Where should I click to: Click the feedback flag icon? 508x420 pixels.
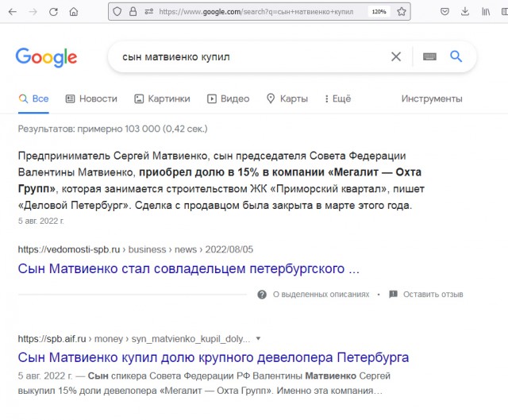point(393,295)
